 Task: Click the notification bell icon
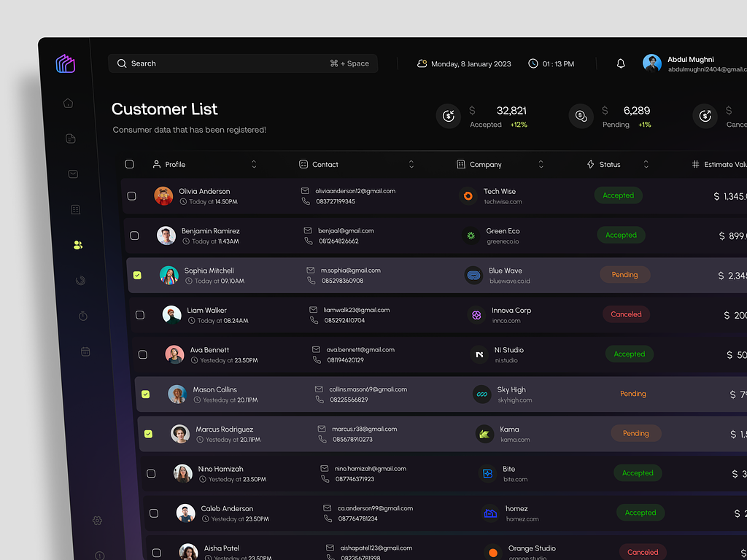pyautogui.click(x=621, y=63)
